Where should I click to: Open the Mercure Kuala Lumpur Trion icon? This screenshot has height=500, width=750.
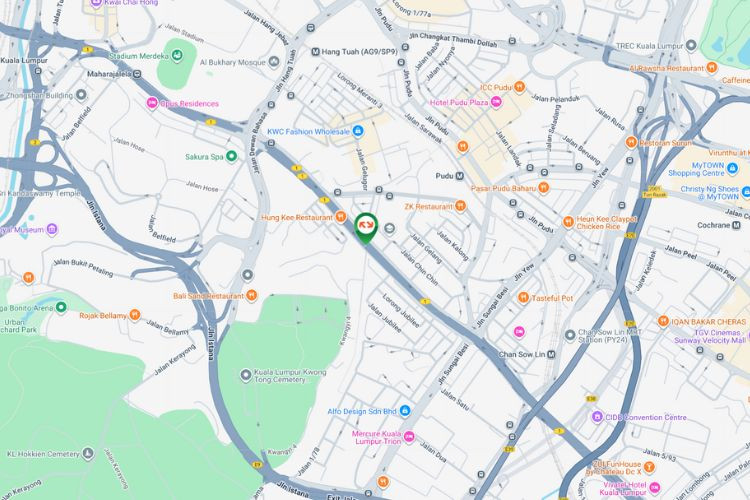pos(409,437)
